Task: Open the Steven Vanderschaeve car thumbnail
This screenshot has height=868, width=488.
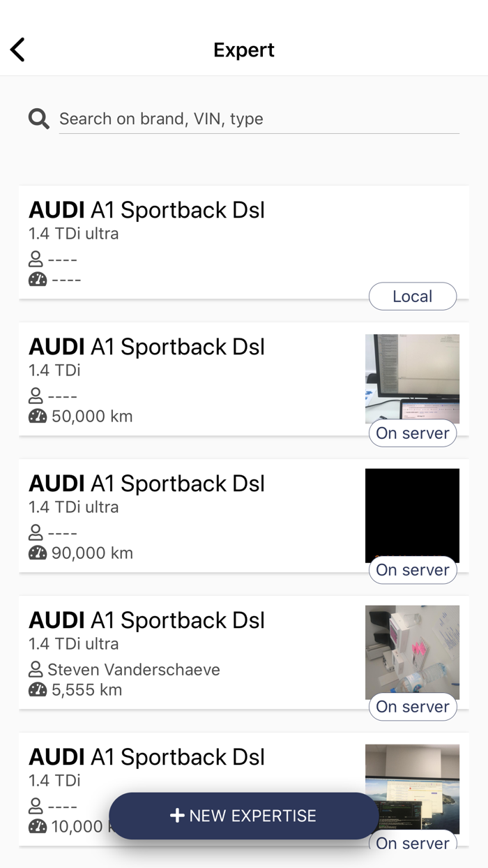Action: (x=412, y=650)
